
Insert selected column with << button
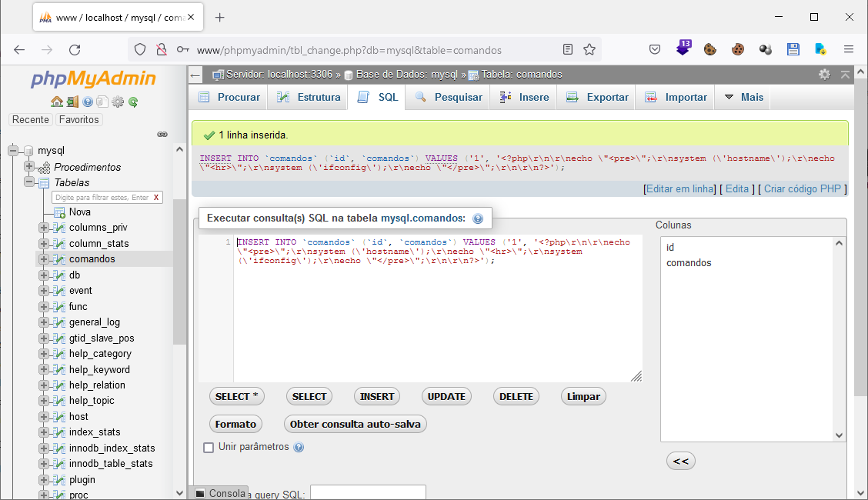[x=681, y=462]
